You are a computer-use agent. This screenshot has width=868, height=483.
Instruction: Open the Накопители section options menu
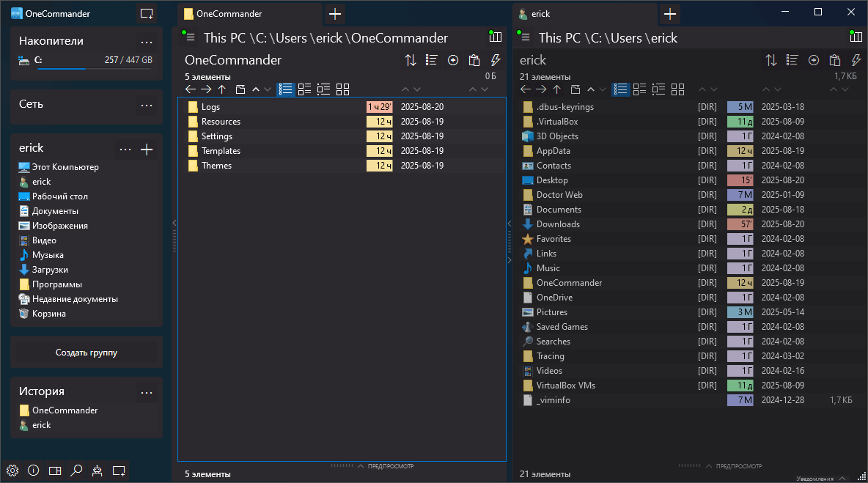pyautogui.click(x=147, y=42)
